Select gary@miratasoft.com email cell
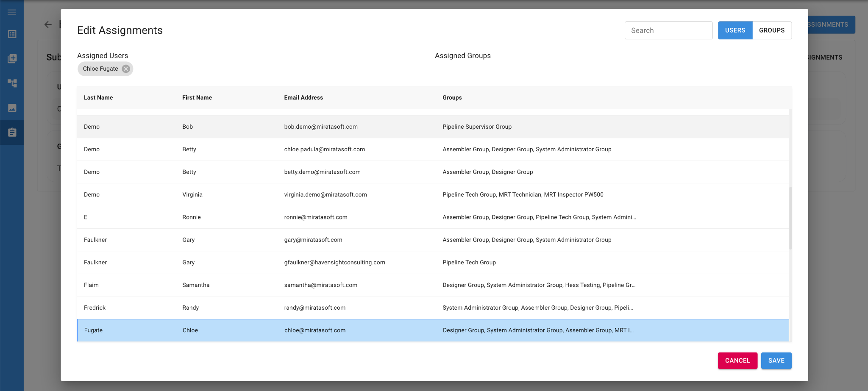This screenshot has height=391, width=868. tap(313, 240)
